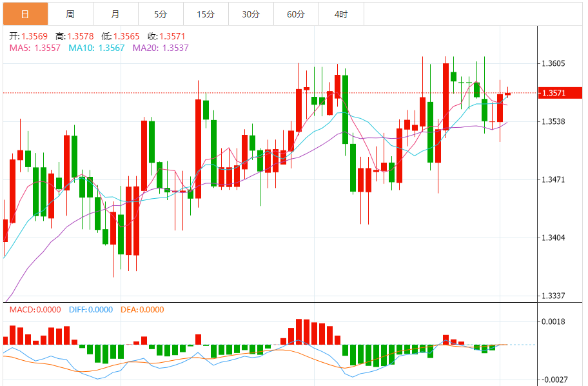Click the 收:1.3571 close price value
The image size is (588, 386).
click(166, 36)
